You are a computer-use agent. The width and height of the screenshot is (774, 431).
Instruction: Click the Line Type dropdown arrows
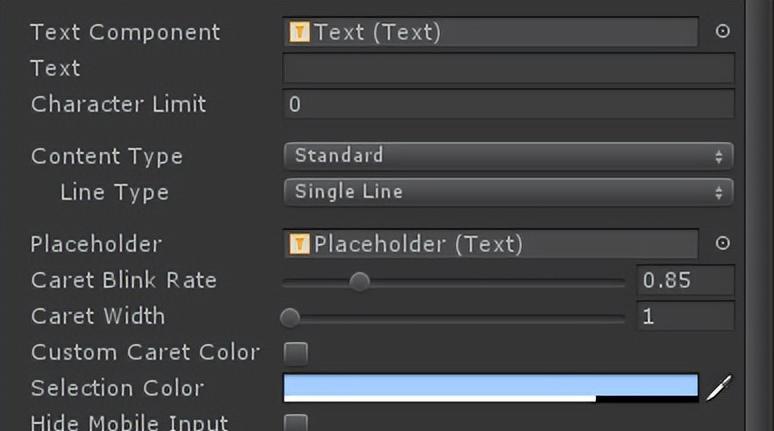pyautogui.click(x=719, y=193)
